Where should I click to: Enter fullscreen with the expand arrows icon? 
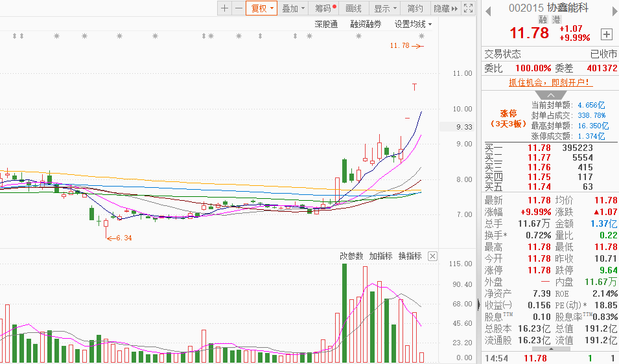(x=468, y=8)
